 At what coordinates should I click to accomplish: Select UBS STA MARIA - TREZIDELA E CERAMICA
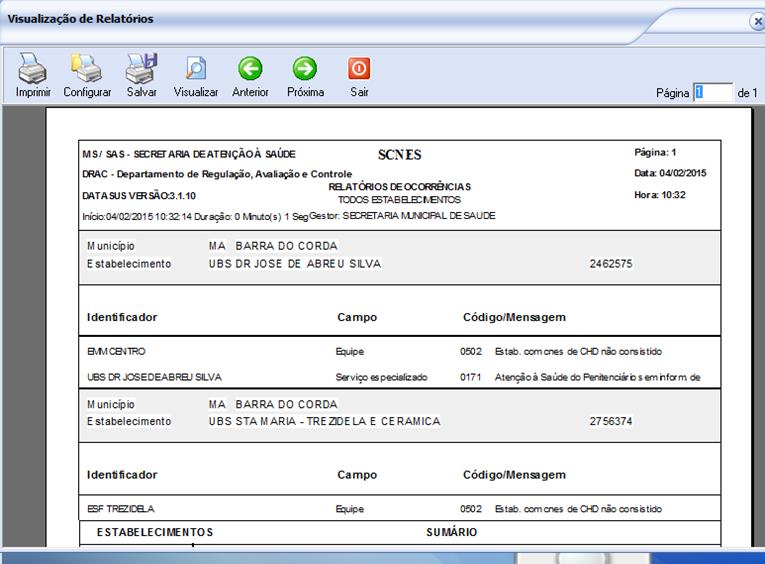pos(325,421)
